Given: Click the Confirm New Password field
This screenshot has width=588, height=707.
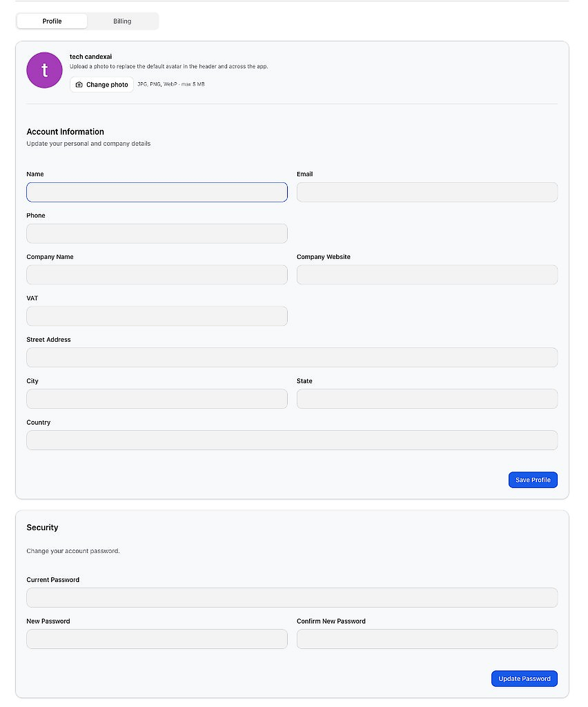Looking at the screenshot, I should [x=427, y=639].
